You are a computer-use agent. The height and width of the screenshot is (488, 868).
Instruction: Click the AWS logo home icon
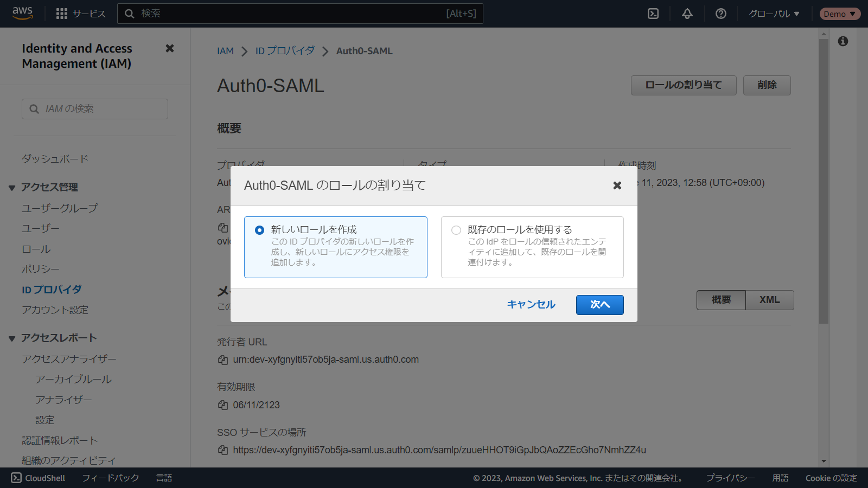click(22, 14)
